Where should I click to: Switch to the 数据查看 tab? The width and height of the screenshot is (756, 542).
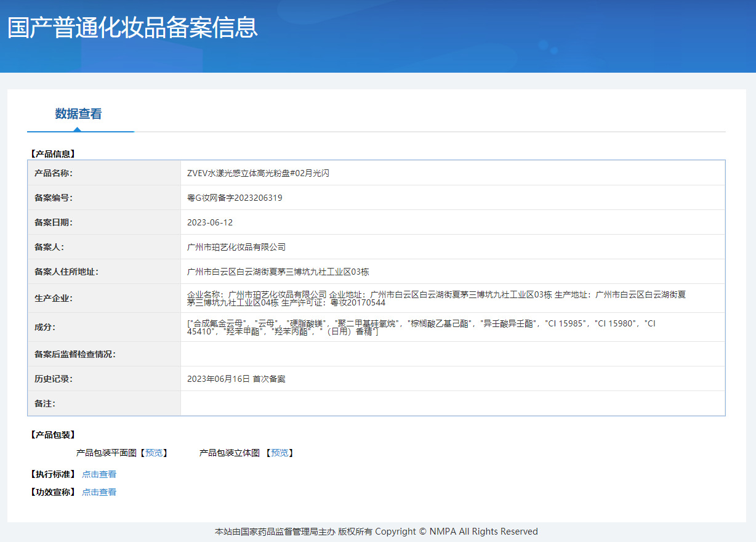click(x=78, y=114)
